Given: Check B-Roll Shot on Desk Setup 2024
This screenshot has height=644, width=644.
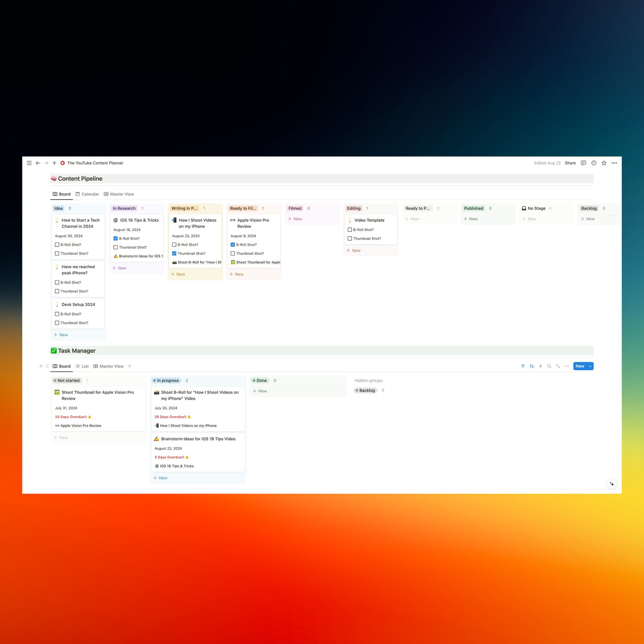Looking at the screenshot, I should point(57,314).
